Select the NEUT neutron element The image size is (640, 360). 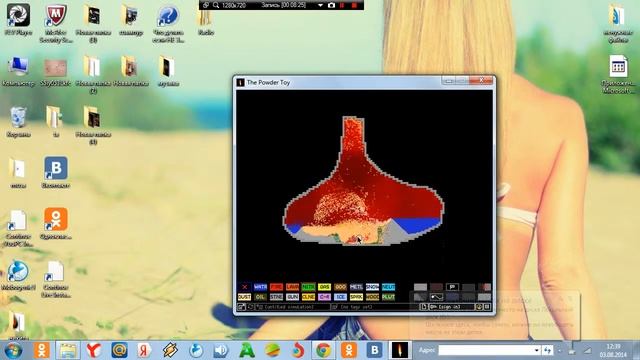click(x=388, y=287)
